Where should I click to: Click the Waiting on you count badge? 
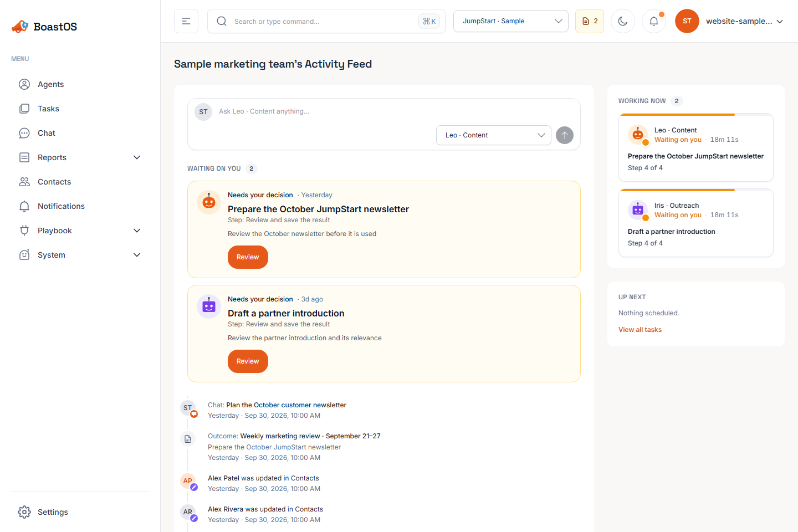coord(252,168)
